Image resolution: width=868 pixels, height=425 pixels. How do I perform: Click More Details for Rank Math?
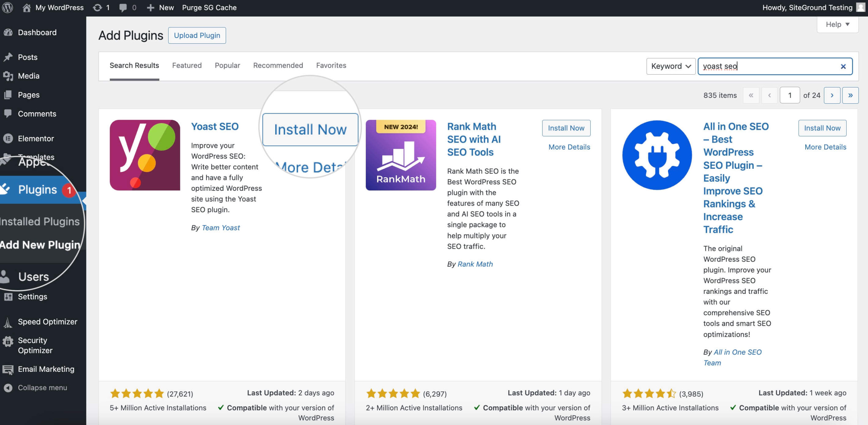pos(570,147)
